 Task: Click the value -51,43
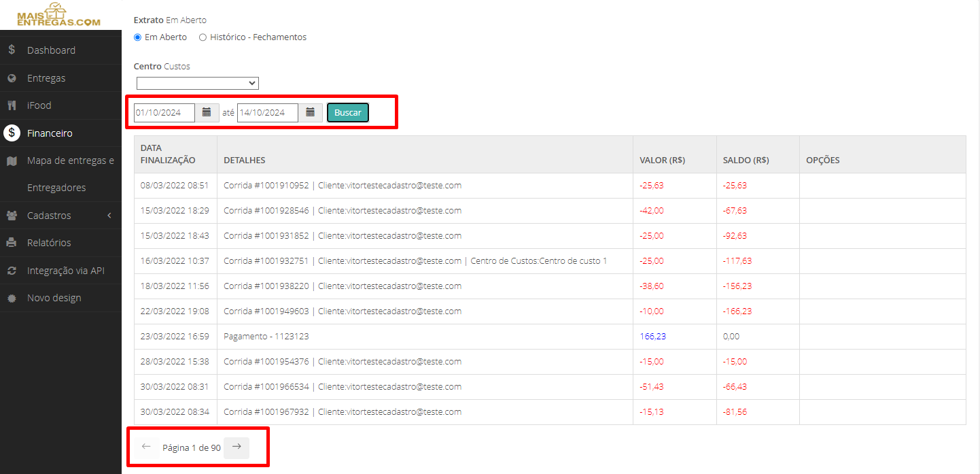pyautogui.click(x=652, y=387)
